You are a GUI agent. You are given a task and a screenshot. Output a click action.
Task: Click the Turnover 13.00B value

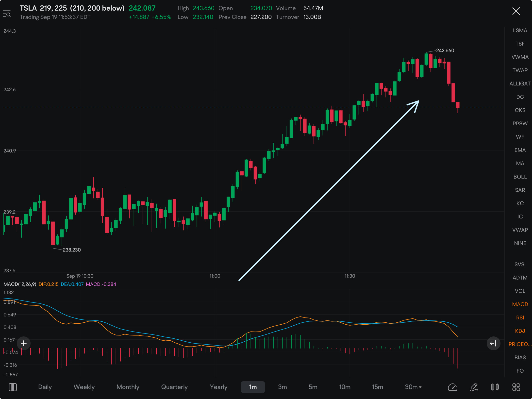pyautogui.click(x=312, y=17)
